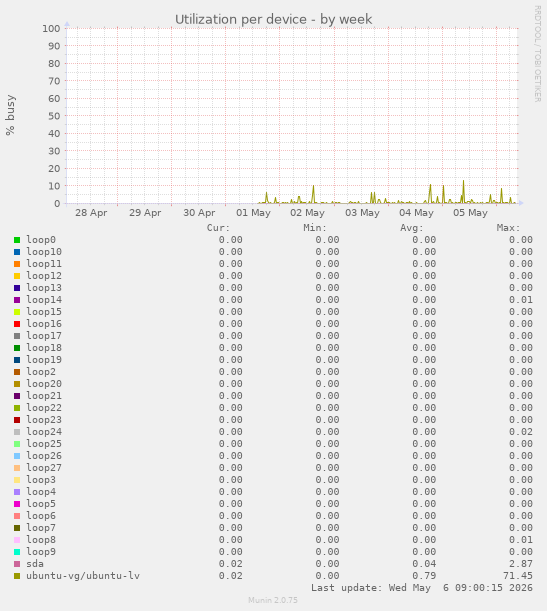The width and height of the screenshot is (547, 611).
Task: Click the loop6 legend label
Action: pyautogui.click(x=41, y=516)
